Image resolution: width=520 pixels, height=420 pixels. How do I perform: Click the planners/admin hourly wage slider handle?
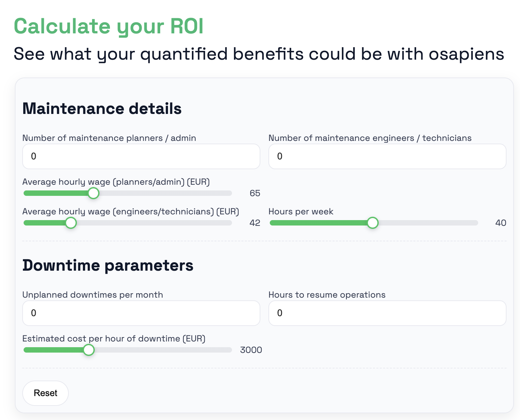pyautogui.click(x=93, y=193)
